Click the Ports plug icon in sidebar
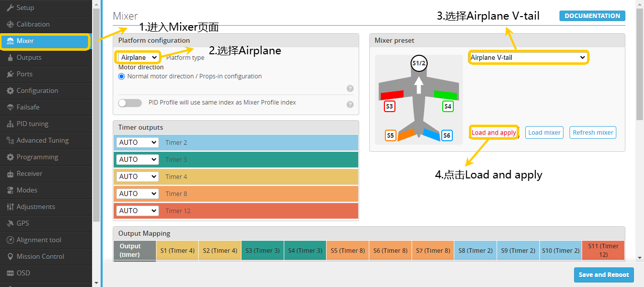 (10, 74)
